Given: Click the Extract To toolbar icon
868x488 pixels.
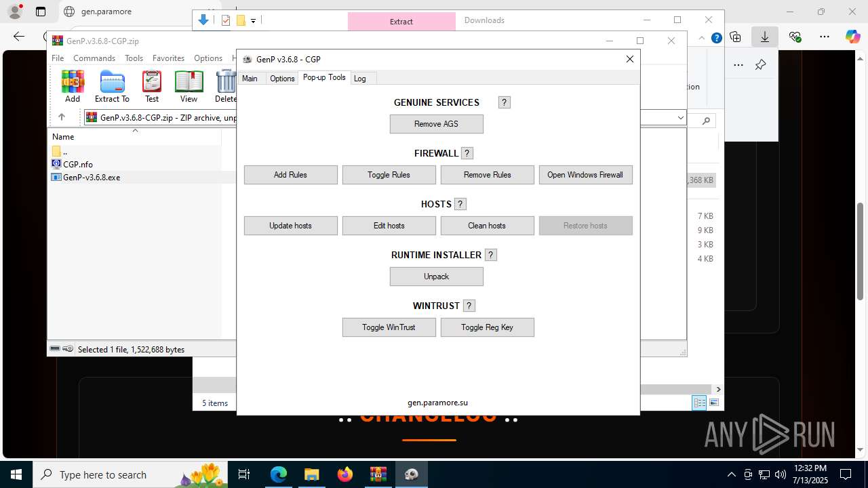Looking at the screenshot, I should (x=112, y=87).
